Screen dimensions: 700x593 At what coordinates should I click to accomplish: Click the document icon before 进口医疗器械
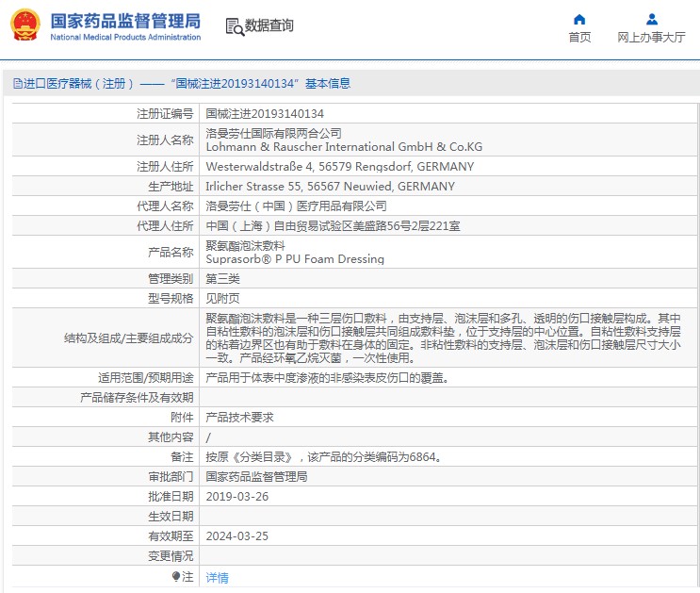(x=17, y=84)
